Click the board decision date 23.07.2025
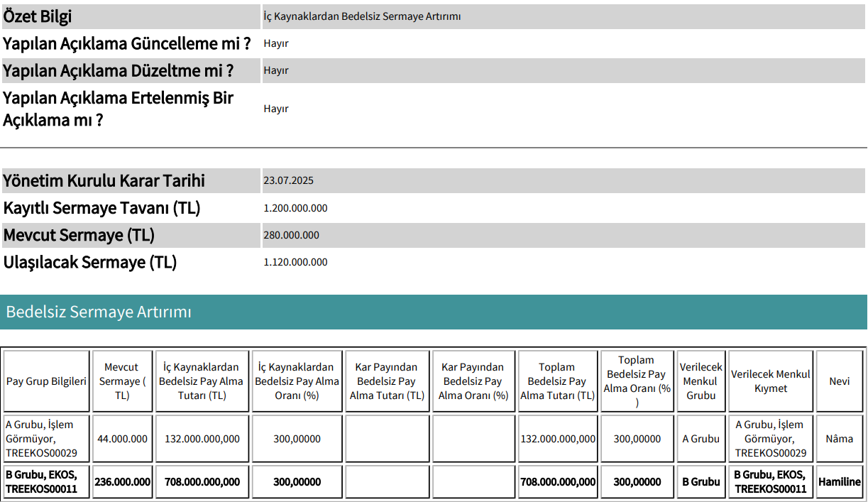 (288, 180)
